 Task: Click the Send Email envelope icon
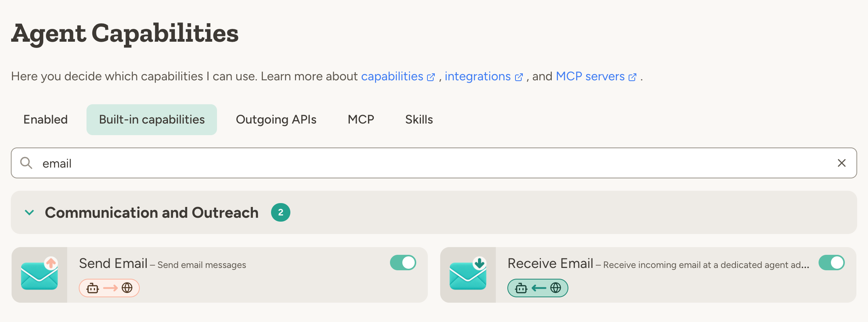[39, 274]
